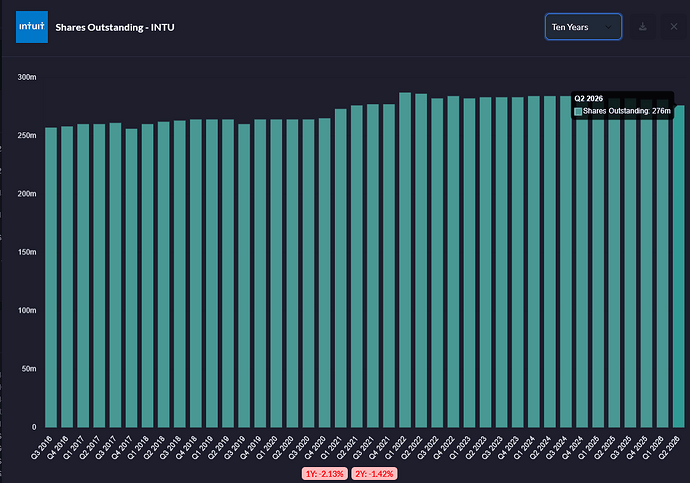Click the 300m y-axis label
Viewport: 690px width, 483px height.
click(x=27, y=77)
